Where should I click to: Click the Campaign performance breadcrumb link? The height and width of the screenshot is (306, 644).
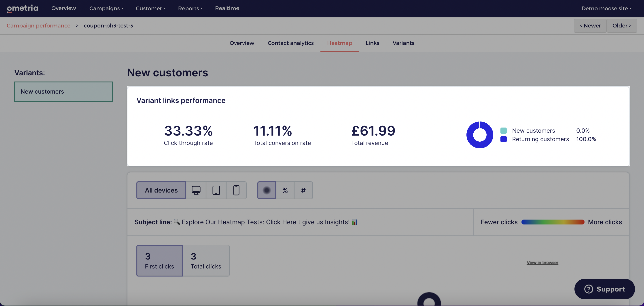[x=38, y=25]
